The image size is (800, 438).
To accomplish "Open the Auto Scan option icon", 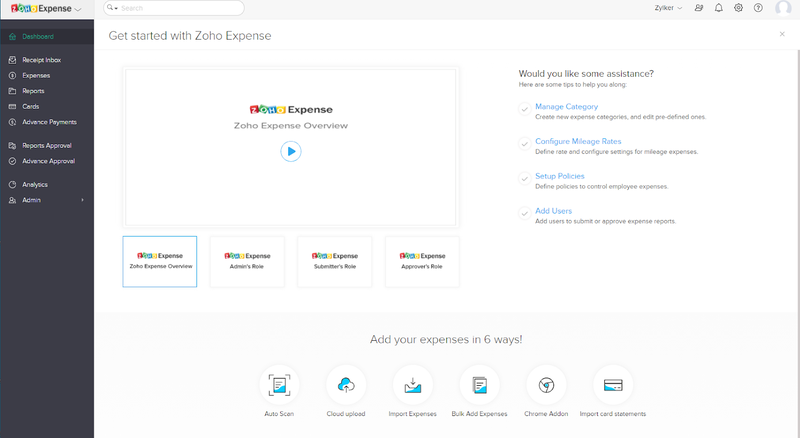I will 279,385.
